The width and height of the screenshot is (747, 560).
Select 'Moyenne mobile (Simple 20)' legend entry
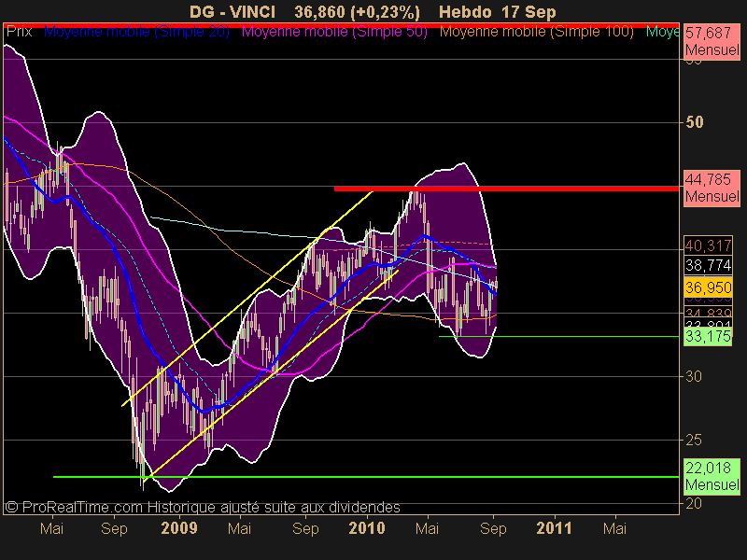coord(136,32)
